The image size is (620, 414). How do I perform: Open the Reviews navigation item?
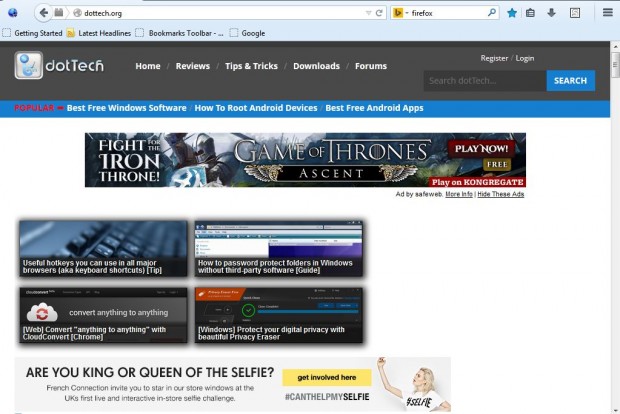(193, 66)
